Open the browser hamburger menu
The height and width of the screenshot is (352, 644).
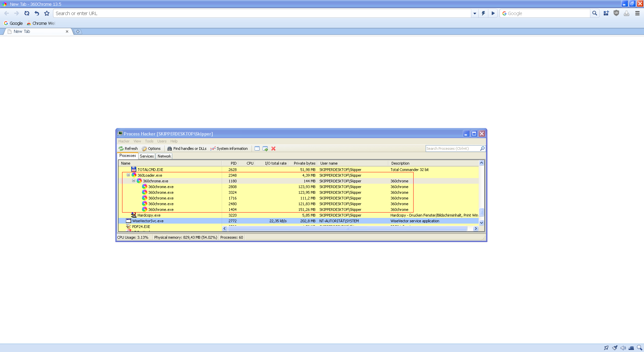(637, 13)
